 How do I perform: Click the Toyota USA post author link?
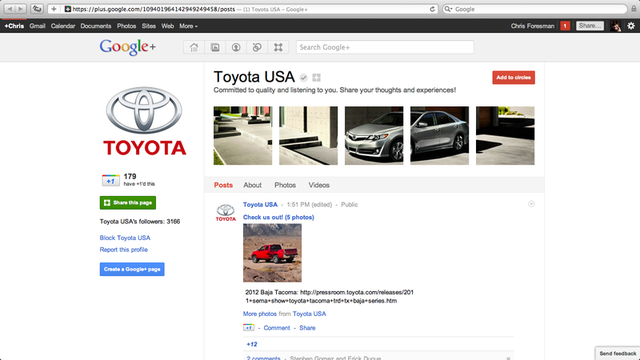[260, 204]
